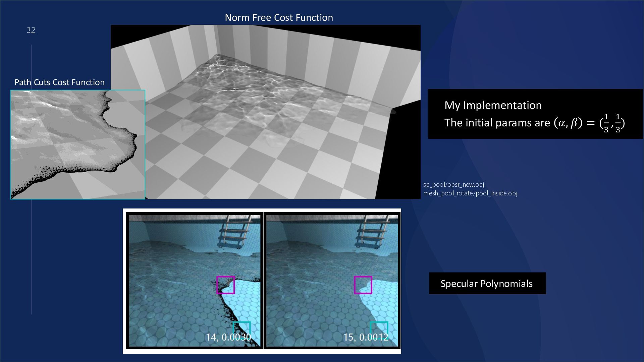Click the cyan square in right pool image
Viewport: 644px width, 362px height.
379,328
